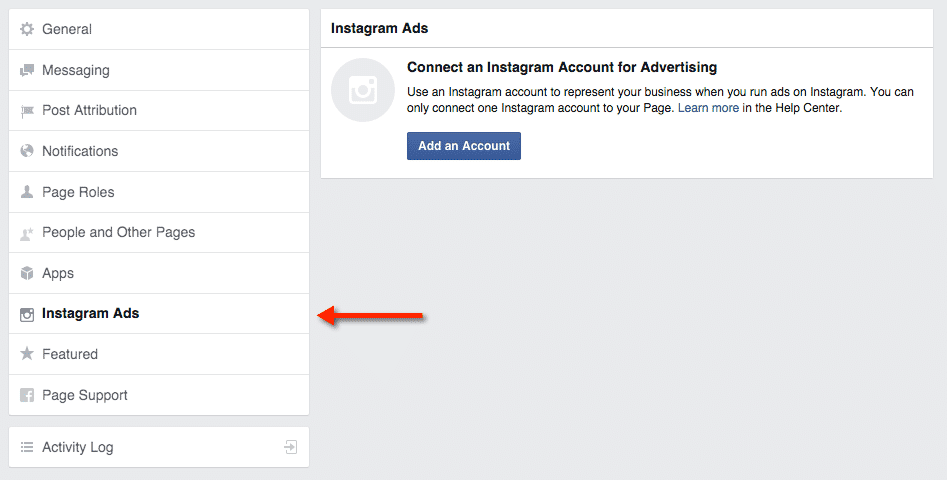Open the Page Support section
This screenshot has height=480, width=947.
(x=159, y=395)
